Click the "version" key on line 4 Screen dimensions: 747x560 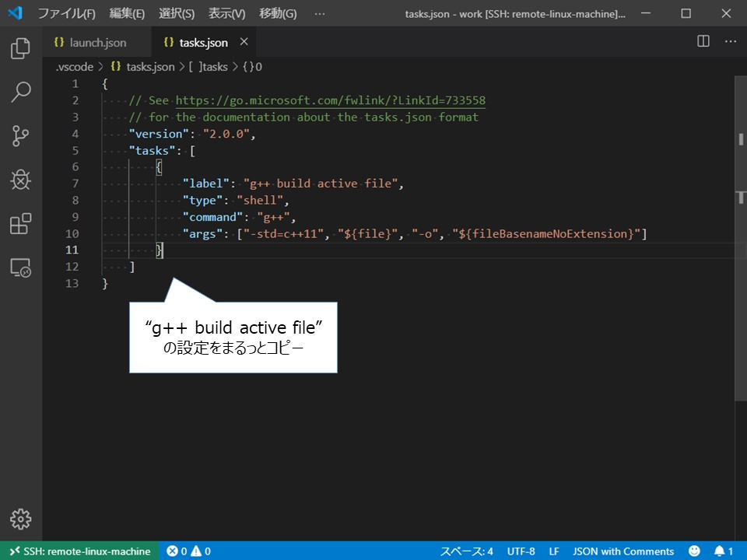(x=159, y=134)
